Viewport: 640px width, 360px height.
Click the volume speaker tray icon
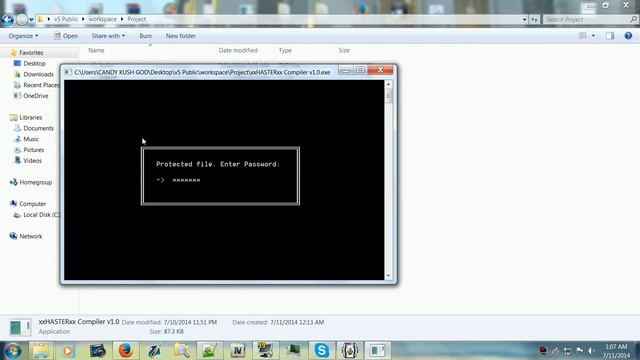coord(591,351)
